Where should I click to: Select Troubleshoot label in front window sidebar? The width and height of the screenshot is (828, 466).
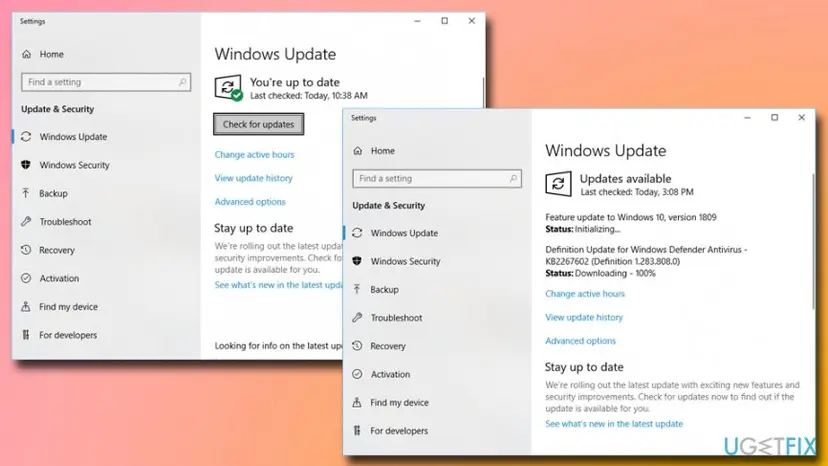(x=397, y=318)
